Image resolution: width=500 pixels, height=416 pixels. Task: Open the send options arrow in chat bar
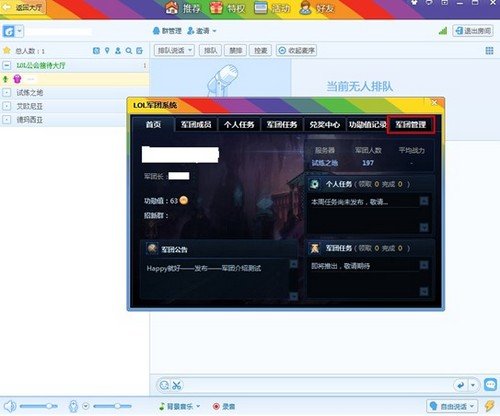473,385
